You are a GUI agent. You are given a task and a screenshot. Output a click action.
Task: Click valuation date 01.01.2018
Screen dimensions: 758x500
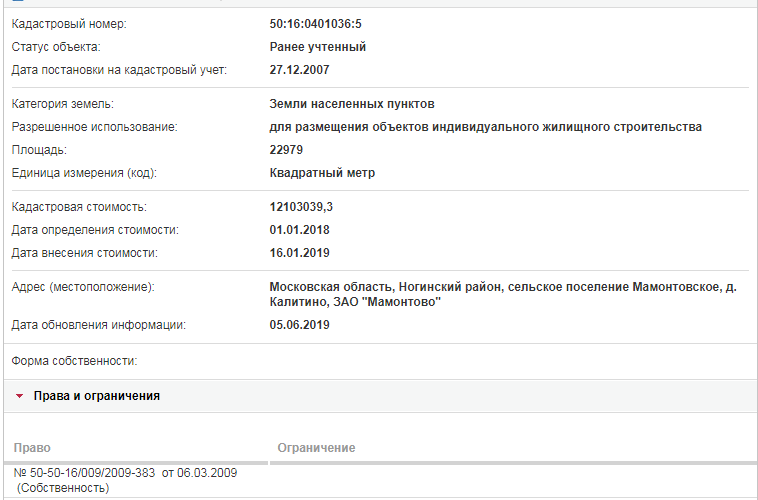point(299,230)
